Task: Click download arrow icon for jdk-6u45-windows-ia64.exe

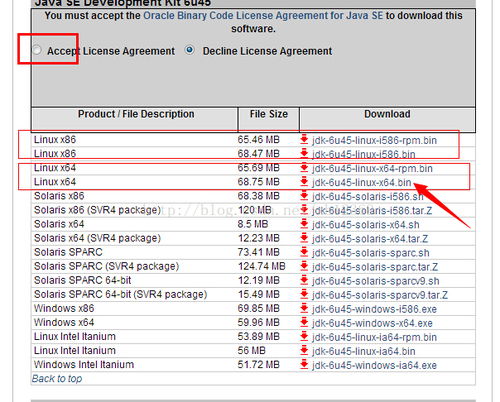Action: pyautogui.click(x=304, y=364)
